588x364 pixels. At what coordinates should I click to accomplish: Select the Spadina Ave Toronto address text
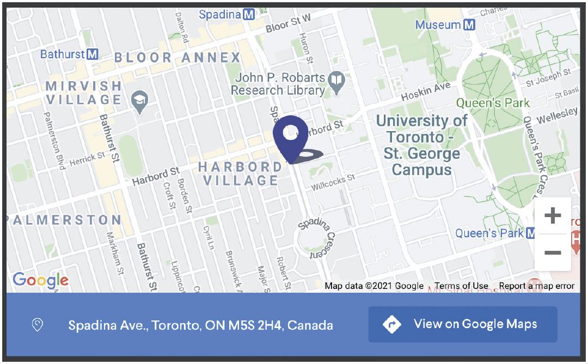[x=200, y=325]
